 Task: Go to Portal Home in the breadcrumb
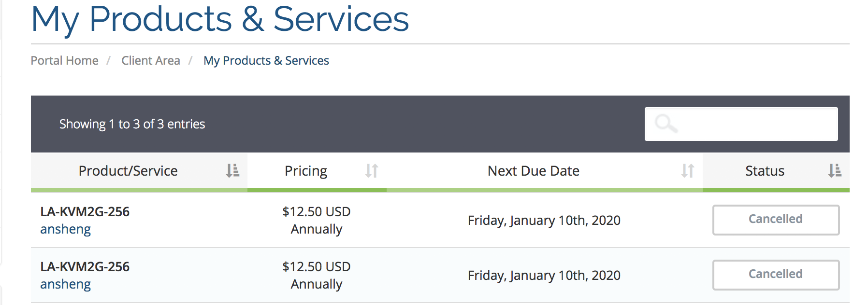(x=64, y=60)
